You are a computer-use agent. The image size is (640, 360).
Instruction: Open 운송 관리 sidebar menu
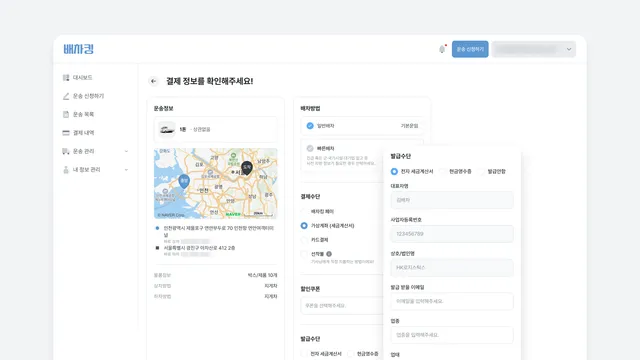pyautogui.click(x=83, y=151)
